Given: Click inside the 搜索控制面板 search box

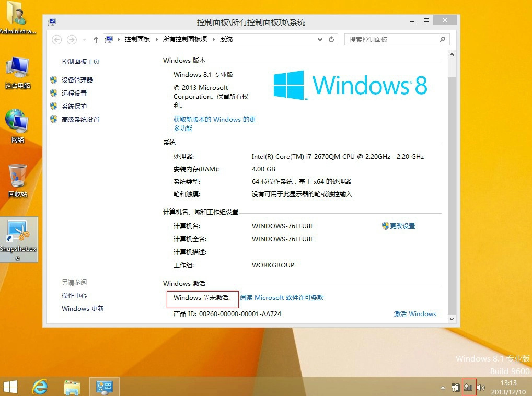Looking at the screenshot, I should tap(395, 39).
